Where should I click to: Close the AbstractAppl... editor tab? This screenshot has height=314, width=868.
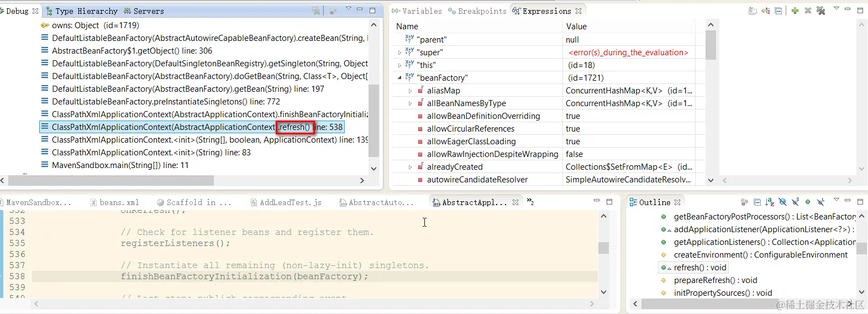pos(515,203)
